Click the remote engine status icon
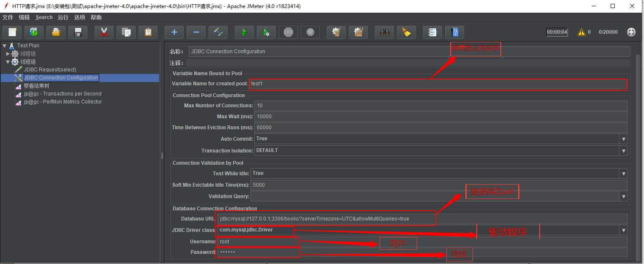Image resolution: width=644 pixels, height=264 pixels. point(631,32)
